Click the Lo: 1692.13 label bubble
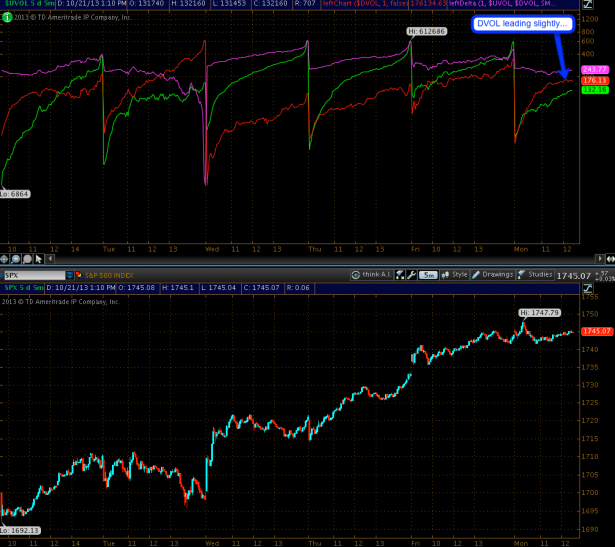Viewport: 615px width, 547px height. point(20,531)
